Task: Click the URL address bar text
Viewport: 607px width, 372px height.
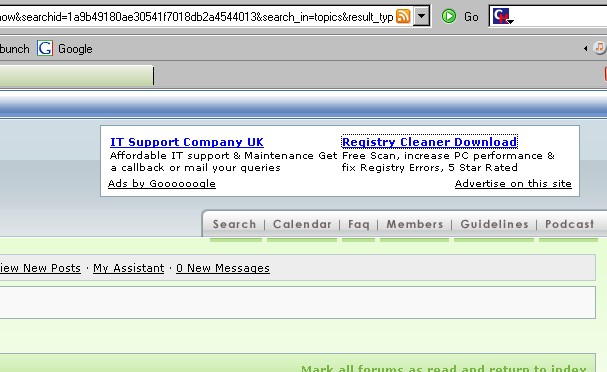Action: click(197, 17)
